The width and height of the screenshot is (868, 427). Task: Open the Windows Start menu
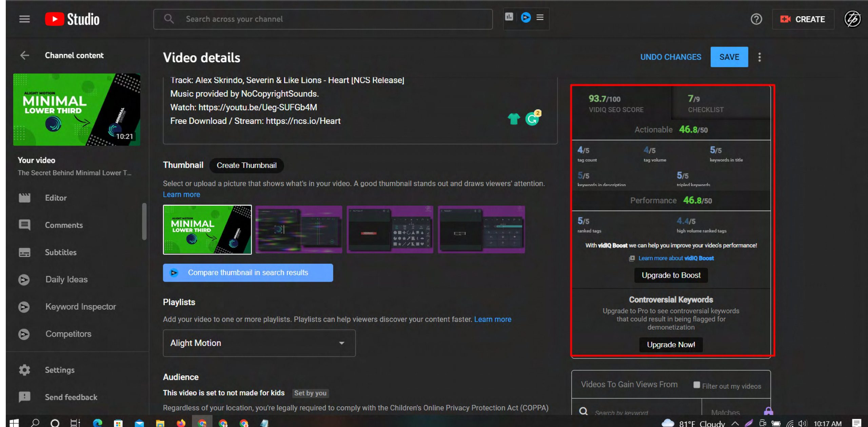(14, 423)
